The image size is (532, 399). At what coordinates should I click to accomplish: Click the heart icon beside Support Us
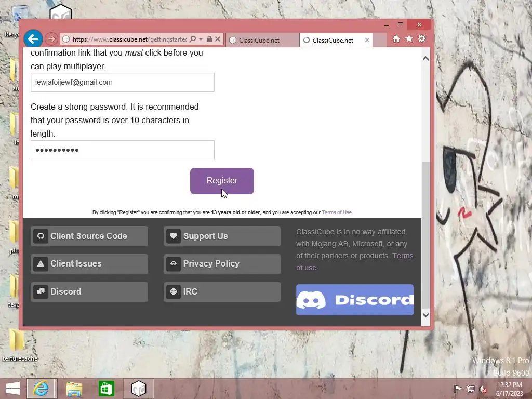pyautogui.click(x=174, y=236)
